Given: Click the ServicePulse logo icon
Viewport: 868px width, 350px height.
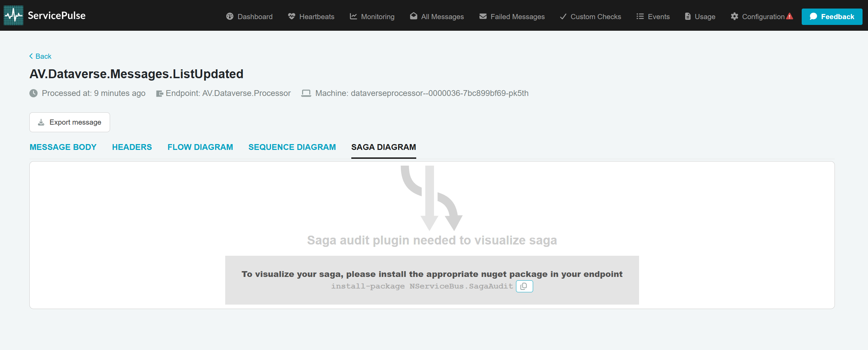Looking at the screenshot, I should tap(13, 15).
